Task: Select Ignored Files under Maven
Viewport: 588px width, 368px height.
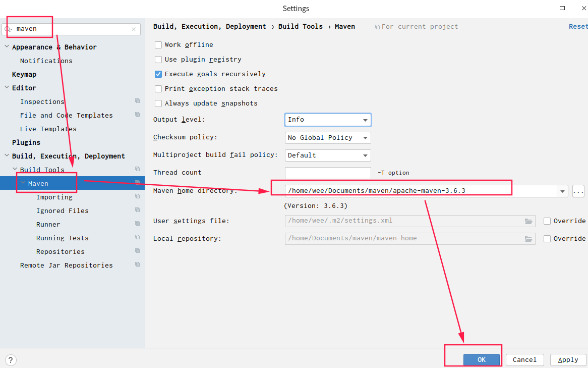Action: (x=62, y=211)
